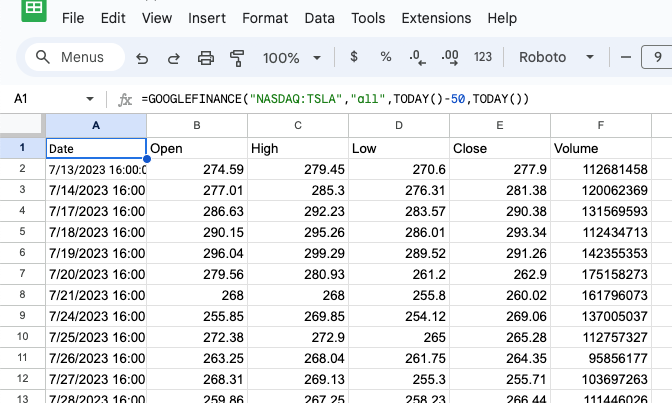Click the cell with value 272.9
Screen dimensions: 672x403
coord(298,337)
